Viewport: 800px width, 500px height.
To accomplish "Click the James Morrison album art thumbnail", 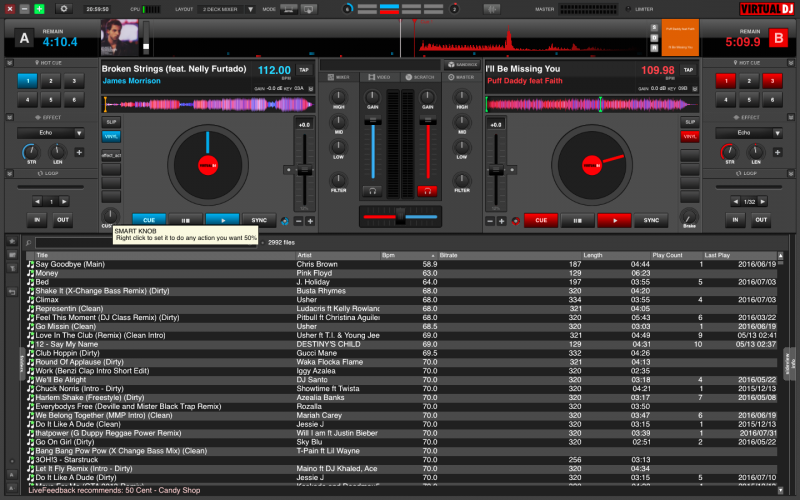I will [120, 38].
